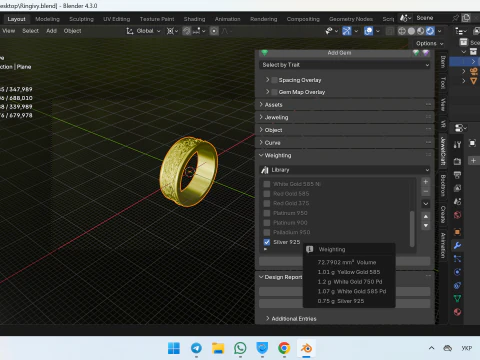Switch to the Modeling workspace tab

click(47, 19)
